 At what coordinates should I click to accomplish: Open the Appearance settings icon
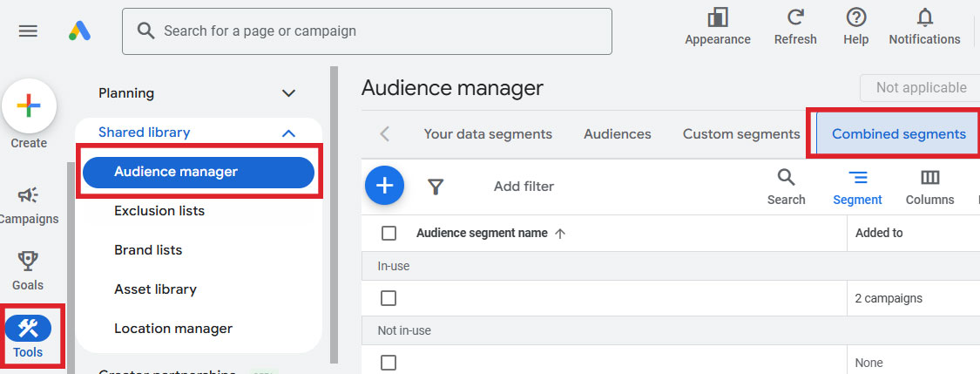(717, 18)
